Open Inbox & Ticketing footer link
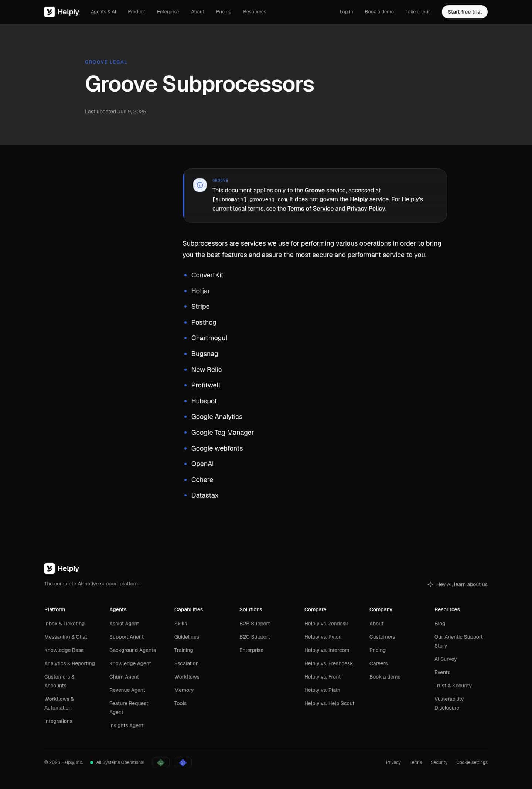532x789 pixels. click(x=64, y=624)
